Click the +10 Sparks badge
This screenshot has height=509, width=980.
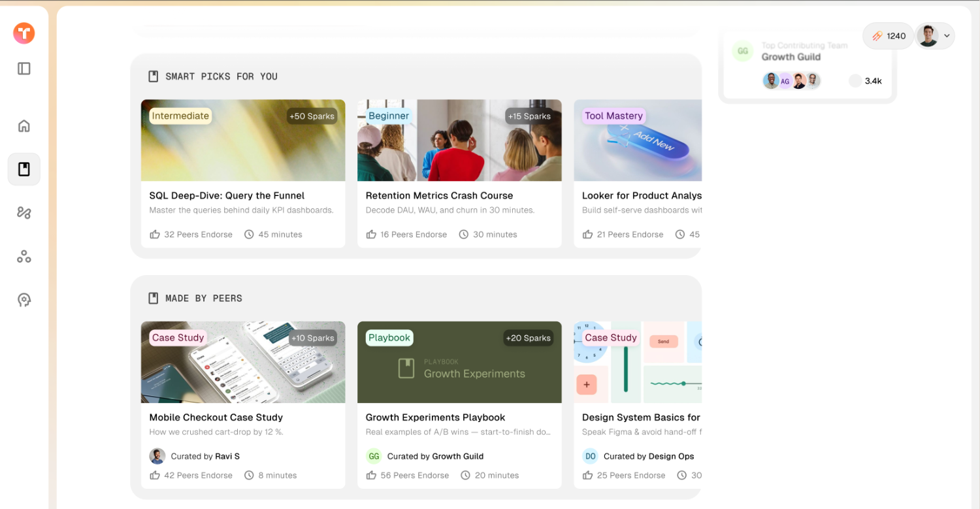tap(313, 338)
